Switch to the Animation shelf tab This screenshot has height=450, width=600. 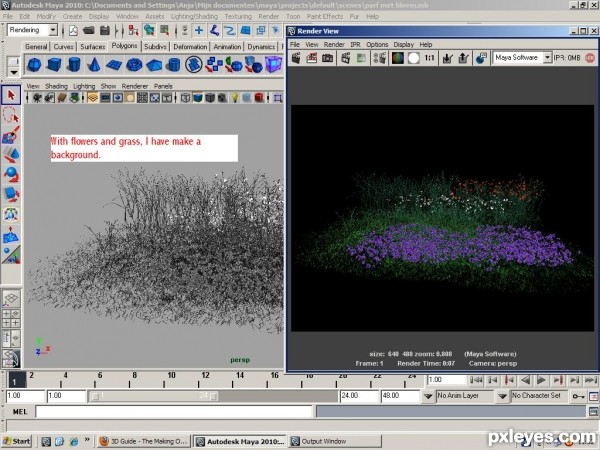tap(227, 47)
